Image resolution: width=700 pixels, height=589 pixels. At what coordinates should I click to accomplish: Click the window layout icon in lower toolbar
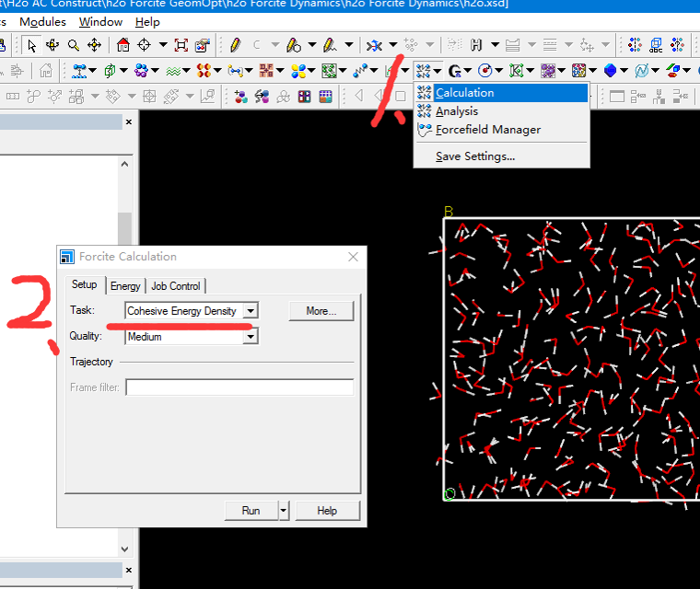(x=617, y=96)
